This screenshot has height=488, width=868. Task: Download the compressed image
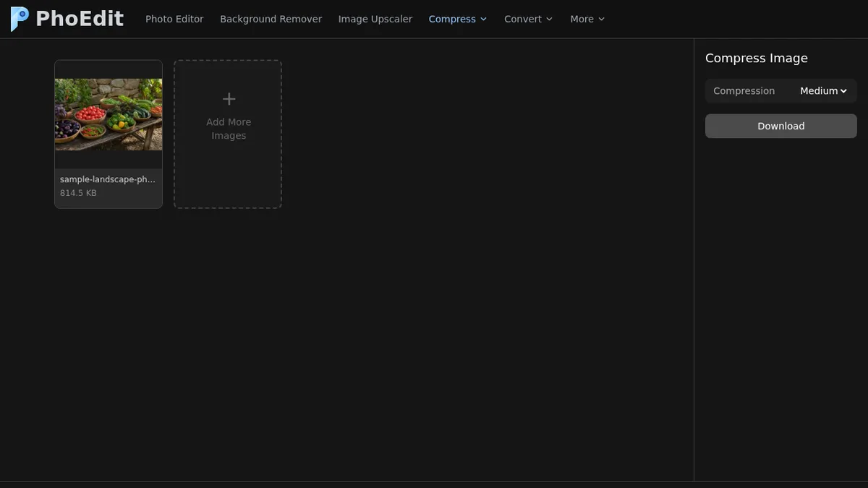click(x=781, y=126)
